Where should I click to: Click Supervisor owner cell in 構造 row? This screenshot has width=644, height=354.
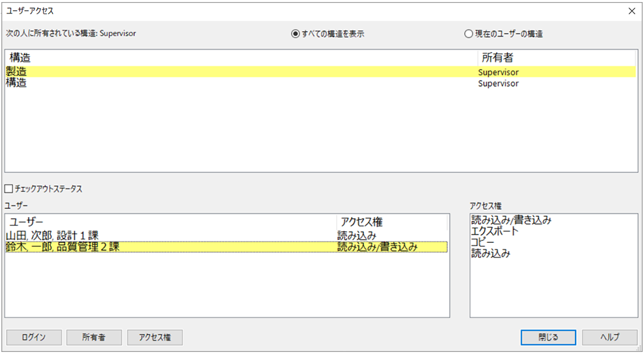pos(498,83)
